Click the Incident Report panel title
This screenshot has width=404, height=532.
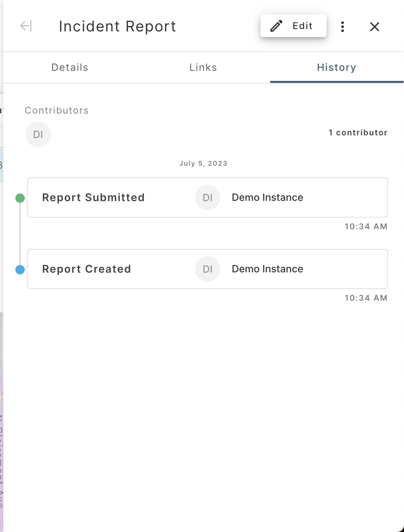point(118,26)
